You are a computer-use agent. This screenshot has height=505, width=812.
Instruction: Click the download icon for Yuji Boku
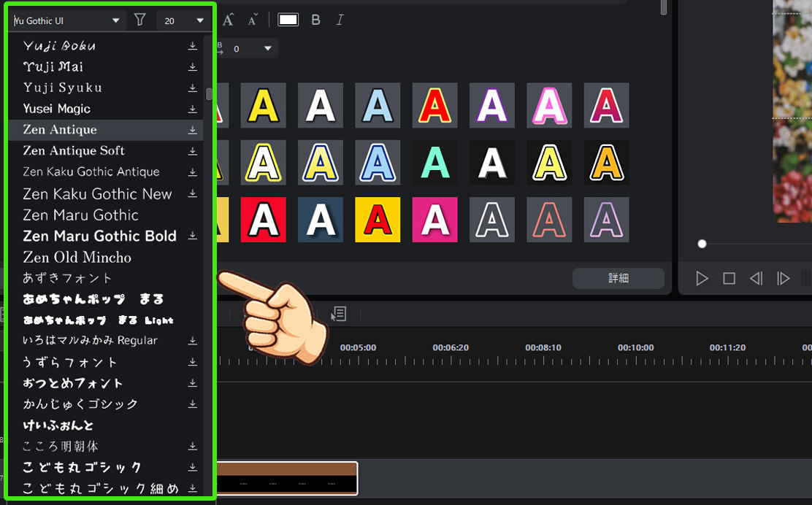[193, 46]
